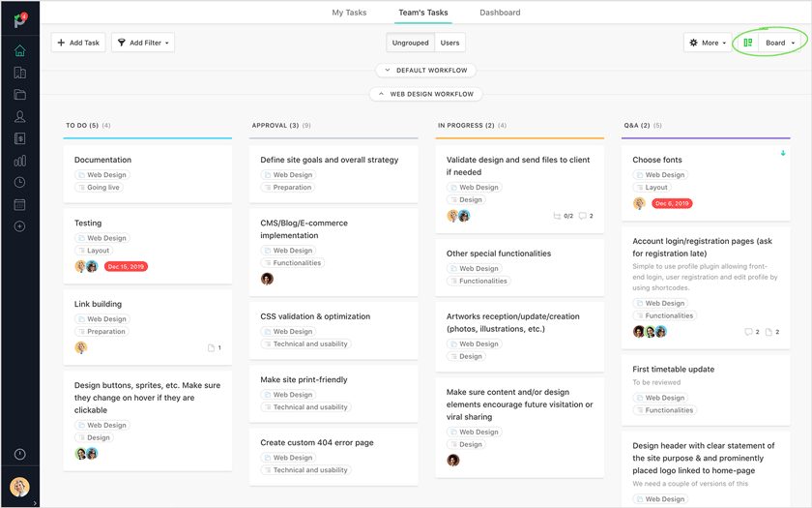The height and width of the screenshot is (508, 812).
Task: Open the Calendar icon in sidebar
Action: tap(19, 205)
